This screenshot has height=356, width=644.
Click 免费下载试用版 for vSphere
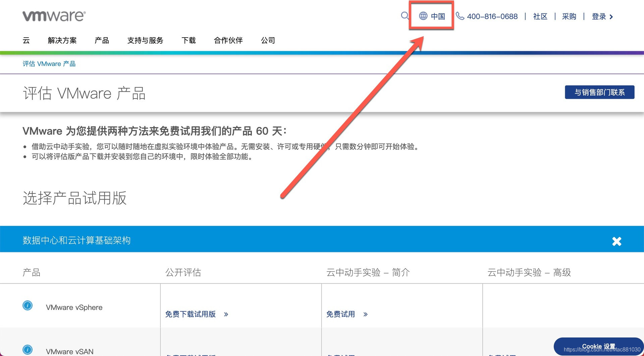pyautogui.click(x=191, y=314)
